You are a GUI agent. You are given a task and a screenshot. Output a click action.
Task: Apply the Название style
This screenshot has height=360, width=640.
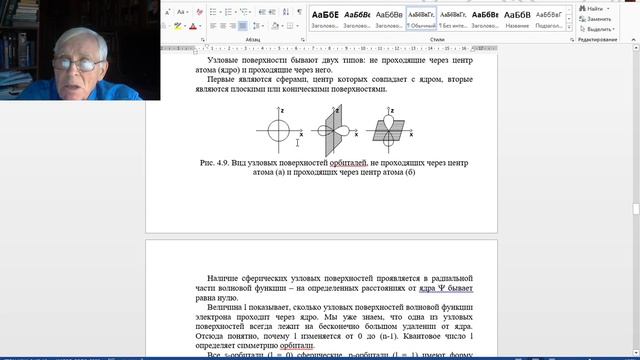pyautogui.click(x=517, y=18)
